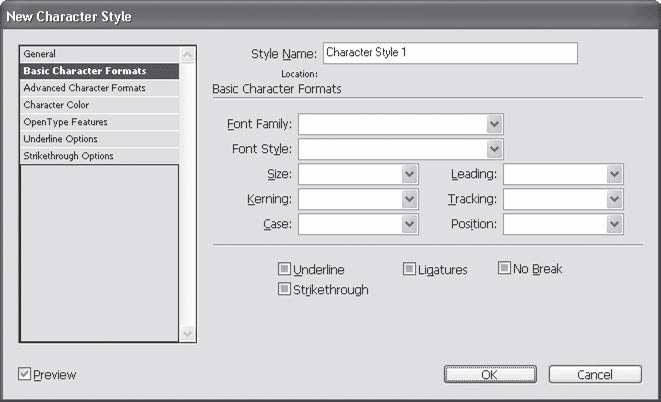Open Advanced Character Formats section

click(x=85, y=88)
